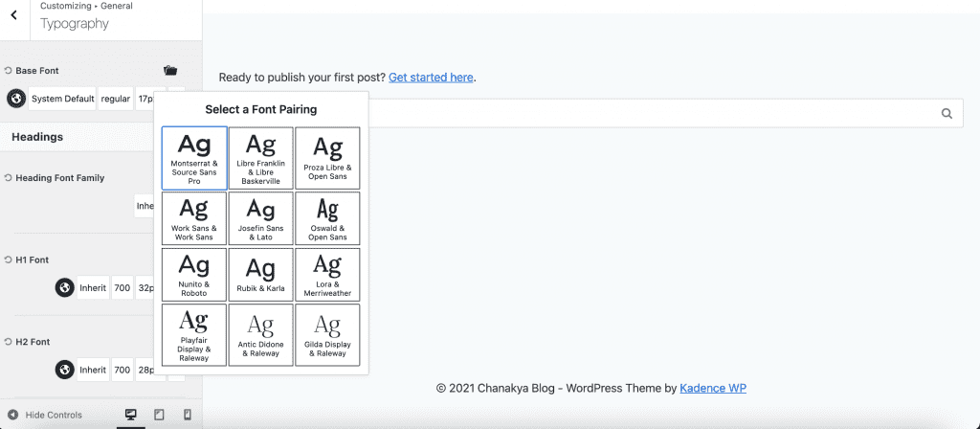Reset Base Font using its undo icon
This screenshot has height=429, width=980.
click(x=8, y=71)
